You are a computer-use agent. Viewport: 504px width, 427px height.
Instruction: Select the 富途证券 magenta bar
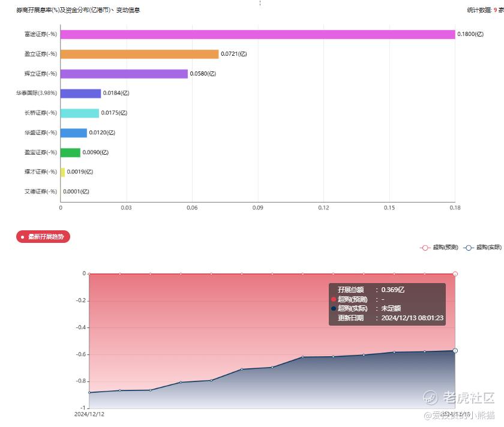258,34
